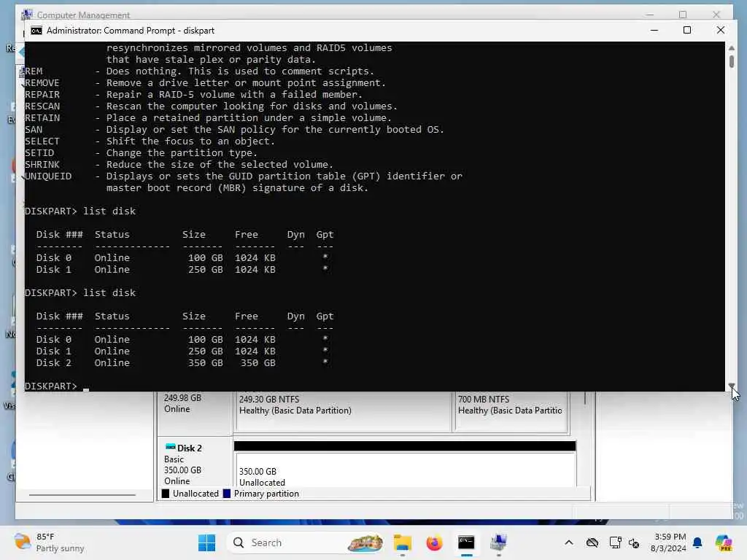Click the Unallocated black legend swatch
The width and height of the screenshot is (747, 560).
(166, 494)
